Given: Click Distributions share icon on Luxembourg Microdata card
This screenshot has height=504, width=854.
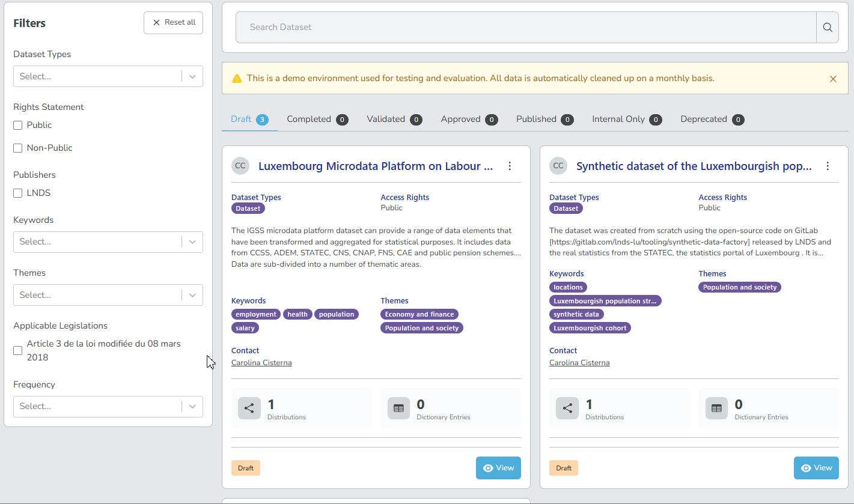Looking at the screenshot, I should [249, 408].
